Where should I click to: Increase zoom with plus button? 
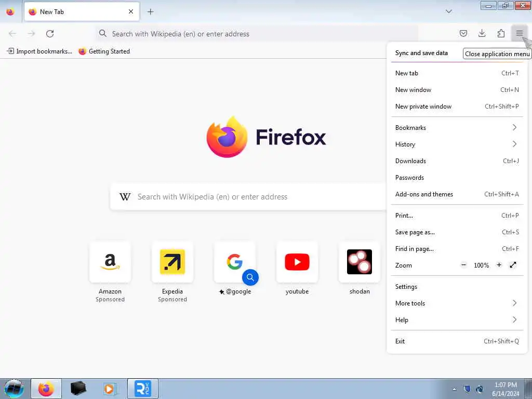499,265
